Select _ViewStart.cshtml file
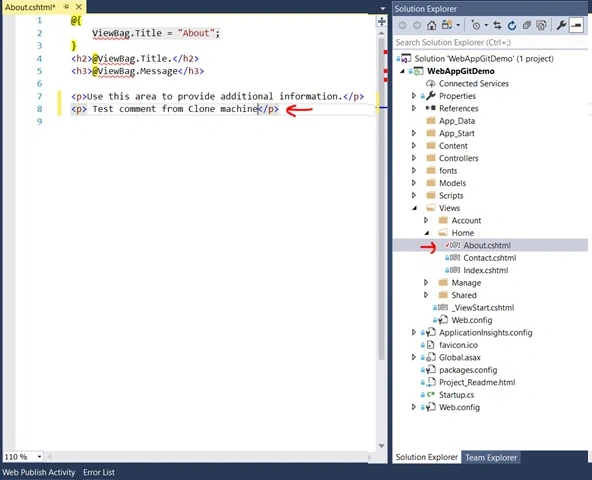Viewport: 592px width, 480px height. (x=483, y=308)
